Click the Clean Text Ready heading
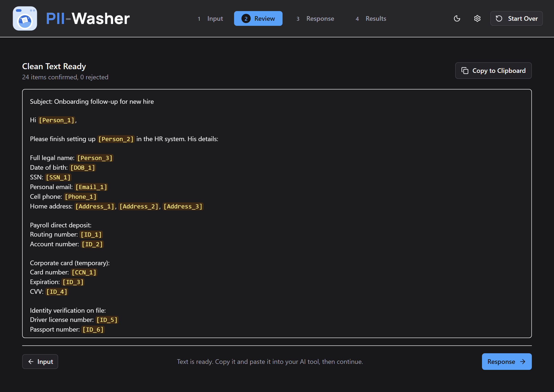The width and height of the screenshot is (554, 392). click(54, 66)
